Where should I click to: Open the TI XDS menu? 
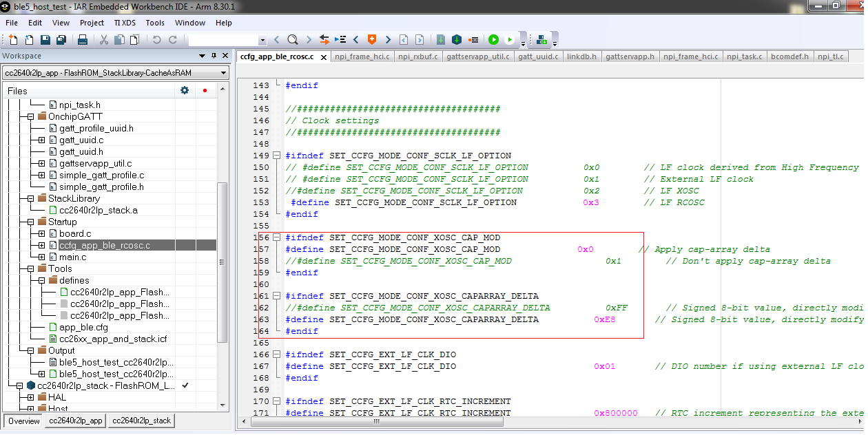click(x=125, y=23)
